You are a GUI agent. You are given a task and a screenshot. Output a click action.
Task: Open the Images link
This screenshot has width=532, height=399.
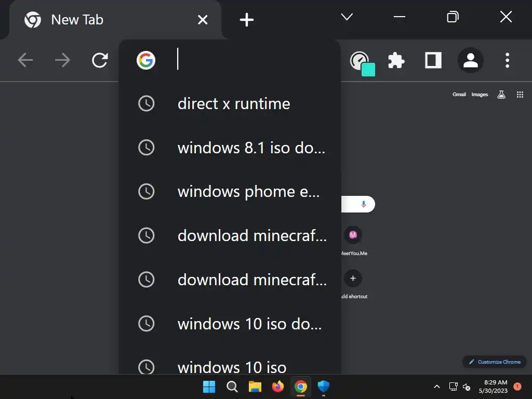tap(480, 95)
